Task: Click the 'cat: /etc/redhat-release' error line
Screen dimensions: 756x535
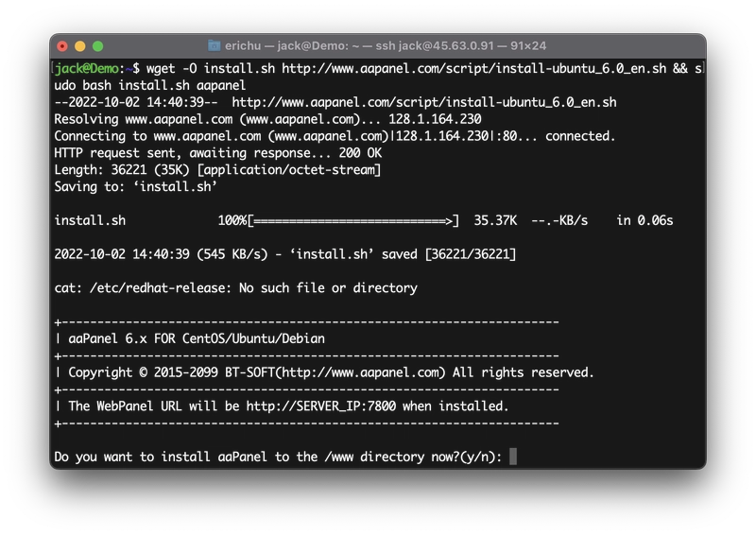Action: click(x=235, y=288)
